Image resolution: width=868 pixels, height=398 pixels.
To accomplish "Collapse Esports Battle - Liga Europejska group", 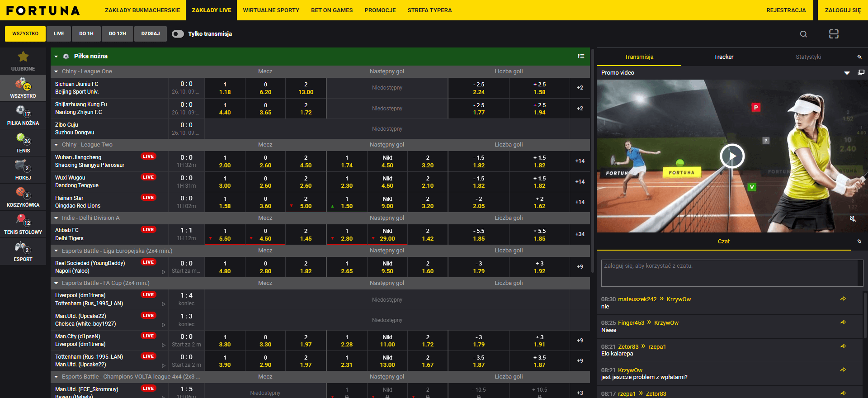I will point(56,251).
